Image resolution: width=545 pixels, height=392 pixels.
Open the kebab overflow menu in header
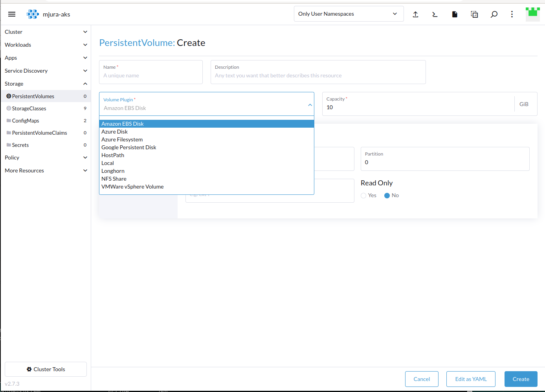512,14
